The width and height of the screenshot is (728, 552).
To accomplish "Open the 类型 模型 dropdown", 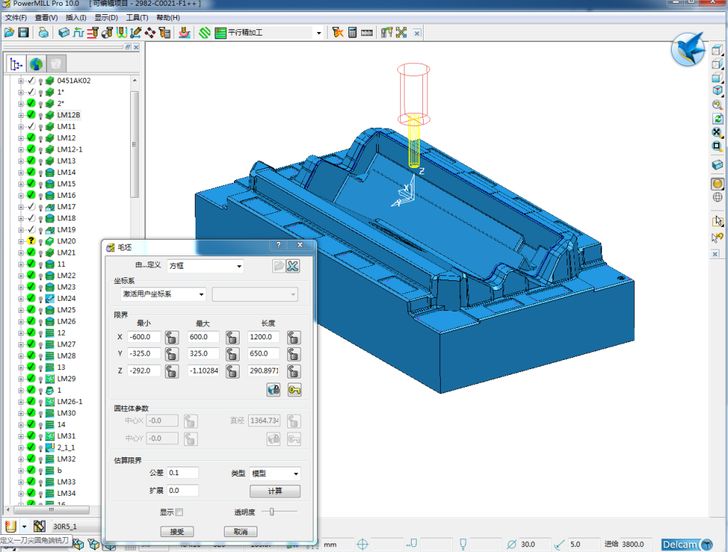I will (275, 474).
